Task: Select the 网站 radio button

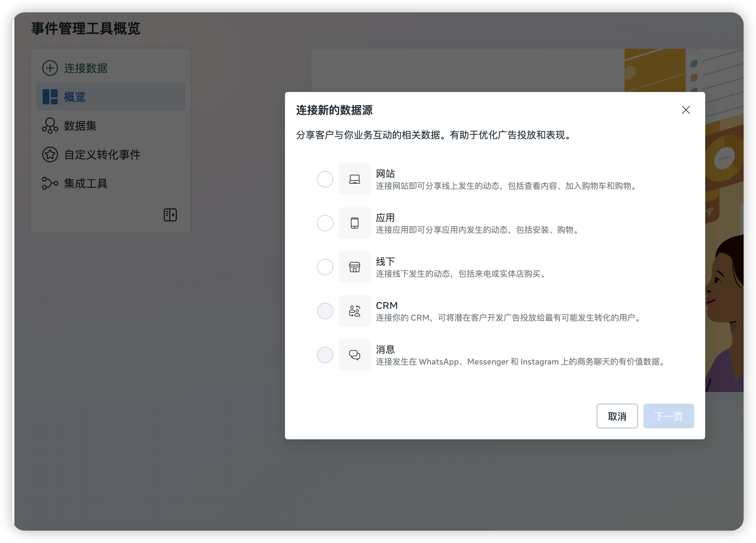Action: point(325,179)
